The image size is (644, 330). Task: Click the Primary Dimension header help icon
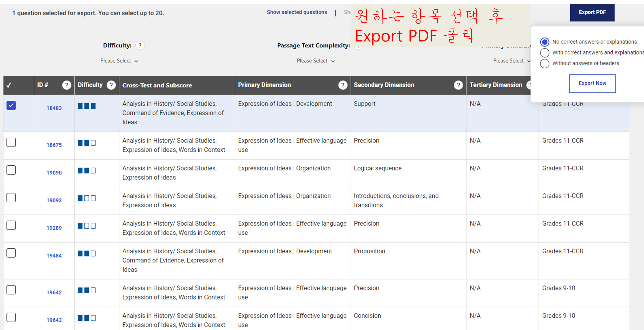pyautogui.click(x=343, y=85)
